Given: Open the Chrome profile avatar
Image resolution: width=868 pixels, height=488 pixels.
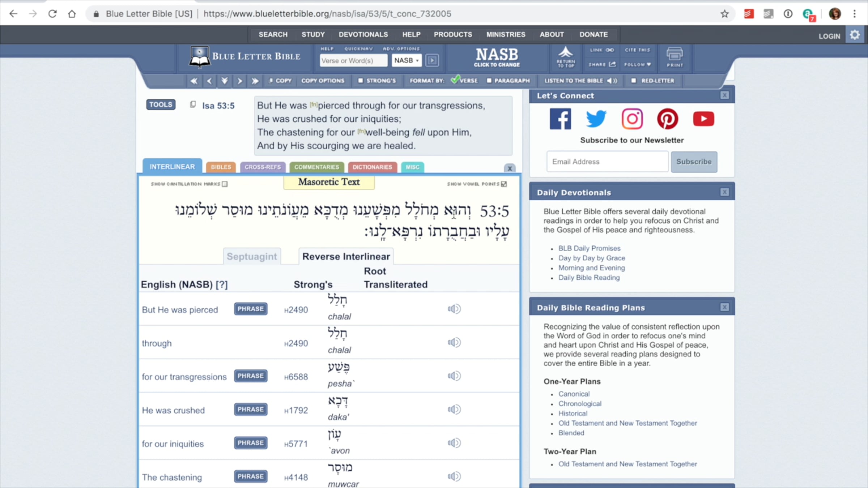Looking at the screenshot, I should (x=835, y=14).
